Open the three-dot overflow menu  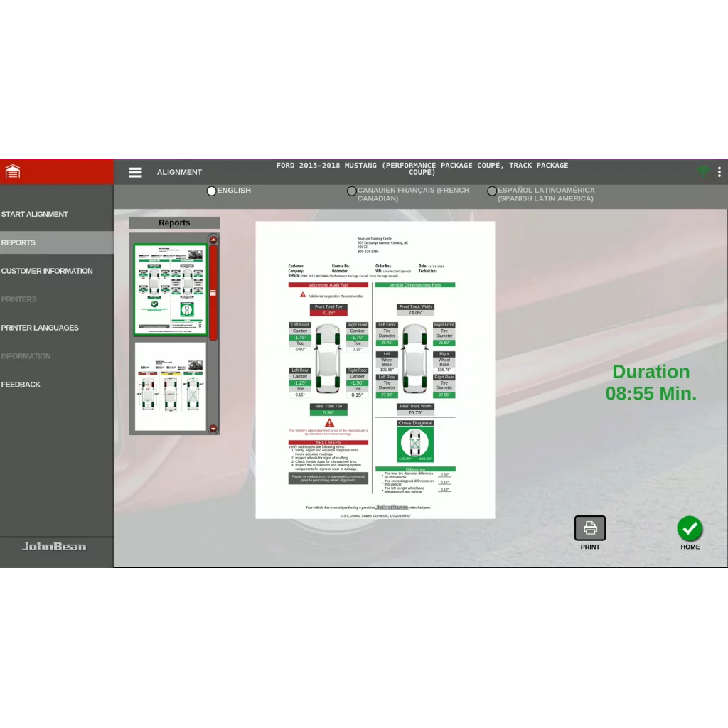click(x=719, y=172)
